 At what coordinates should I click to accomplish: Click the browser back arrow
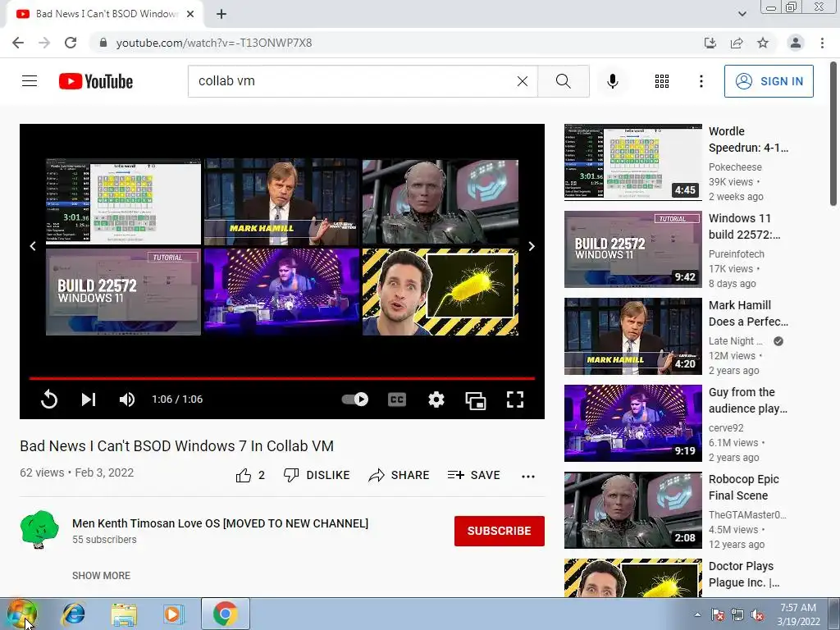tap(18, 43)
